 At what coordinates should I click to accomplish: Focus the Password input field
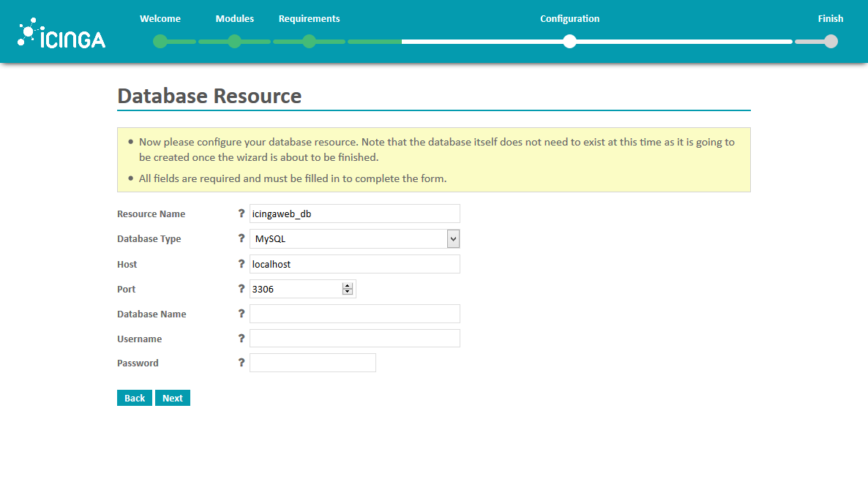[x=313, y=363]
